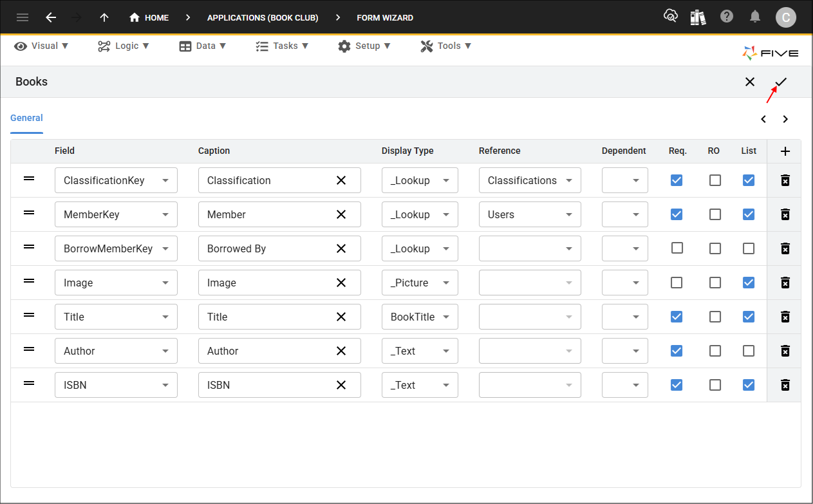Go to Applications (Book Club) breadcrumb
The width and height of the screenshot is (813, 504).
263,17
